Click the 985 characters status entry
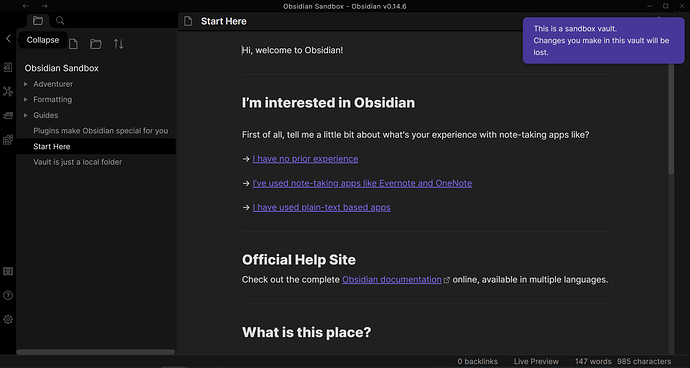Screen dimensions: 690x368 644,361
